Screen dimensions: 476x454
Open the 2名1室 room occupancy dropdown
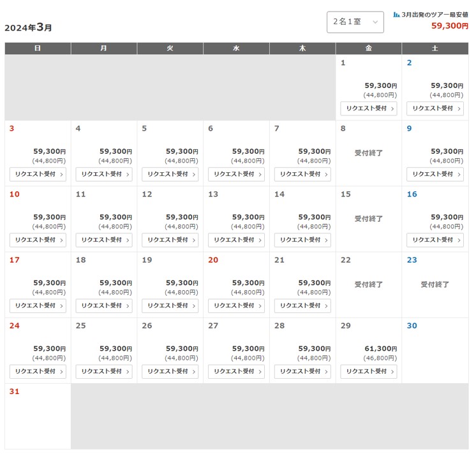tap(355, 22)
